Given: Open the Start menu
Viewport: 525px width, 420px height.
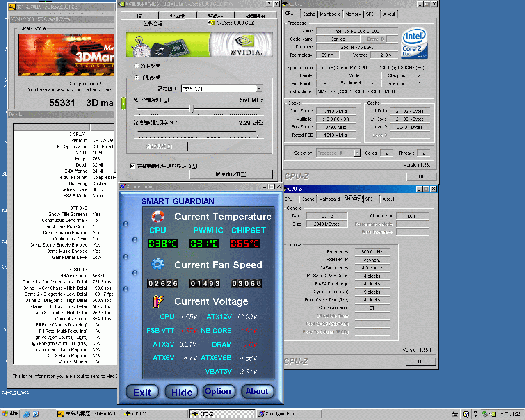Looking at the screenshot, I should click(x=11, y=414).
